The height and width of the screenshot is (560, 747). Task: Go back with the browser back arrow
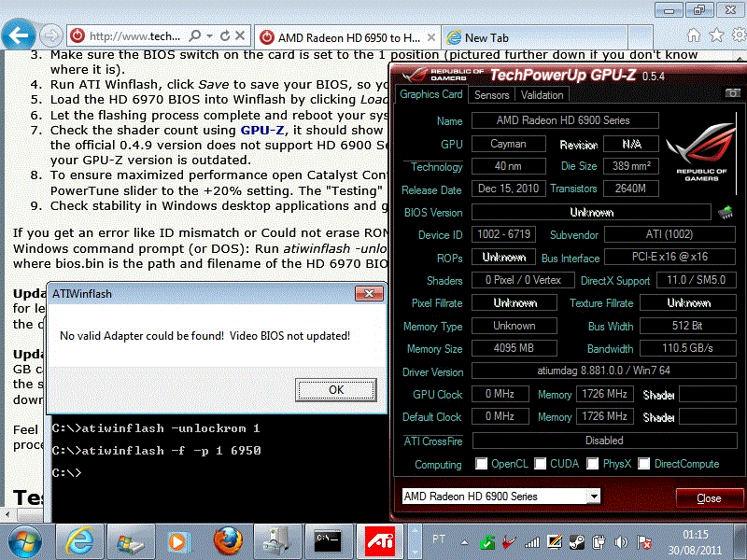click(x=19, y=35)
